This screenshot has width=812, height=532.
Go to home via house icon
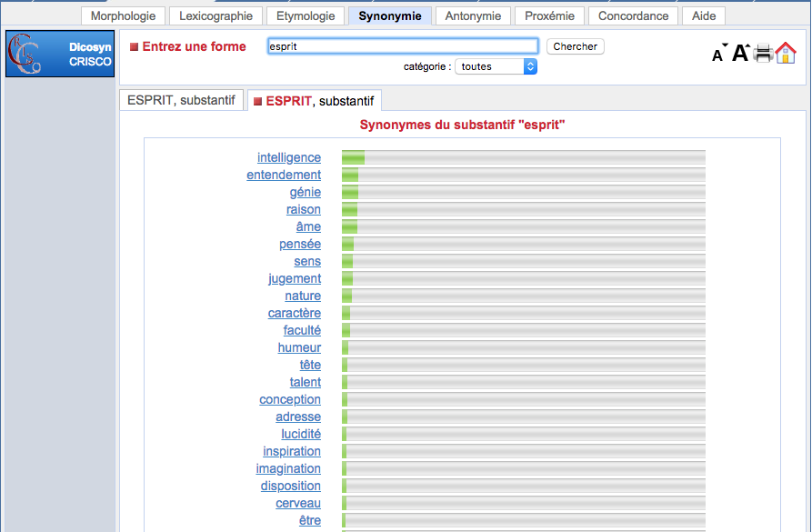[786, 53]
